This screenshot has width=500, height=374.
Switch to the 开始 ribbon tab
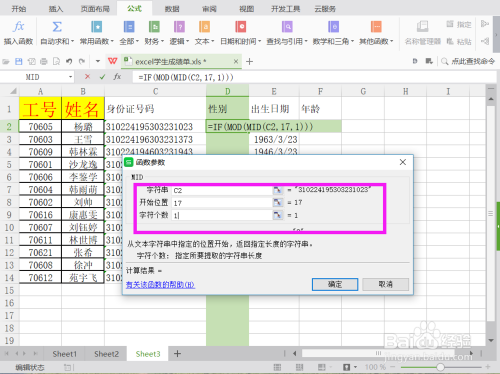pos(19,9)
